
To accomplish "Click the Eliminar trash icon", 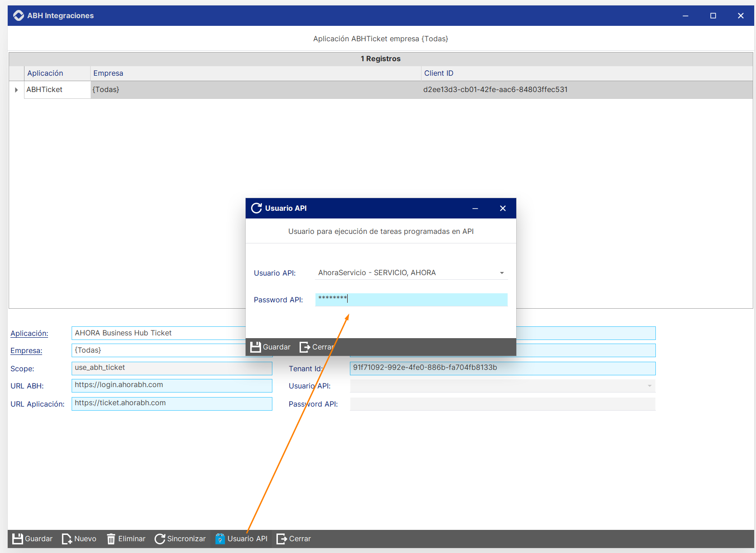I will pos(111,538).
